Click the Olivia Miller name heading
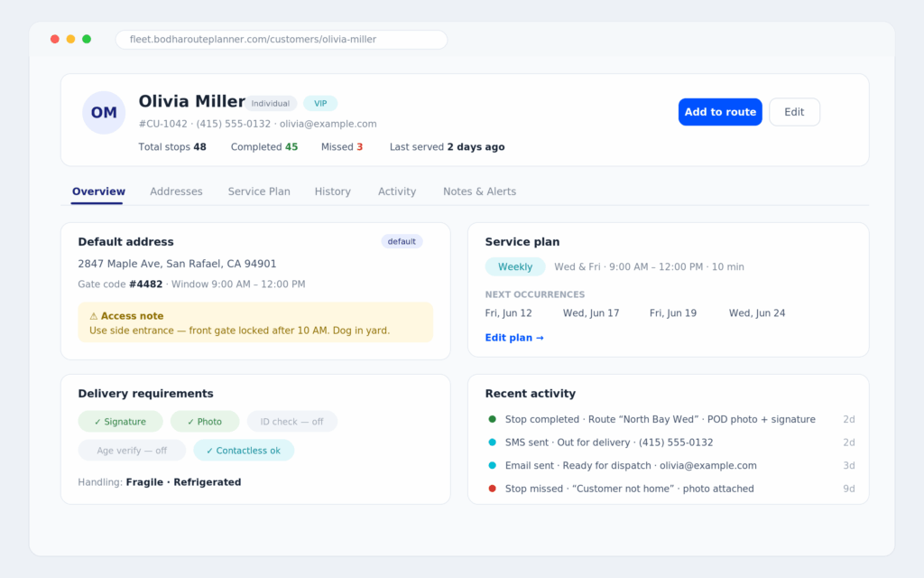The width and height of the screenshot is (924, 578). coord(191,101)
